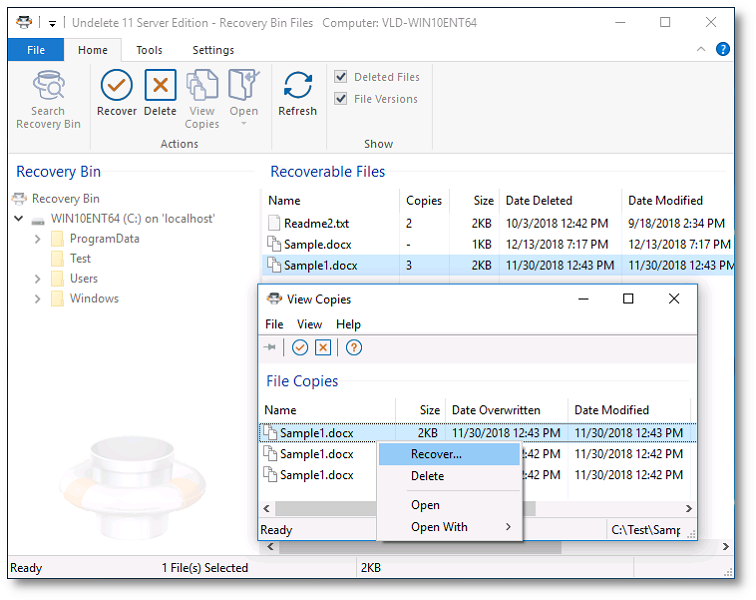Click the Open ribbon button icon
Screen dimensions: 756x600
click(243, 85)
